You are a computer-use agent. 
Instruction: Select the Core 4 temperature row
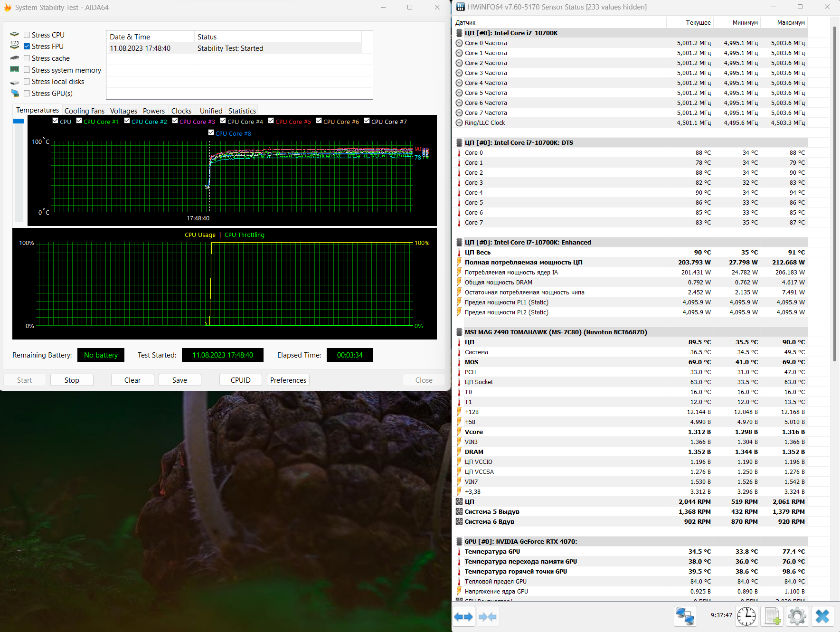pyautogui.click(x=630, y=192)
